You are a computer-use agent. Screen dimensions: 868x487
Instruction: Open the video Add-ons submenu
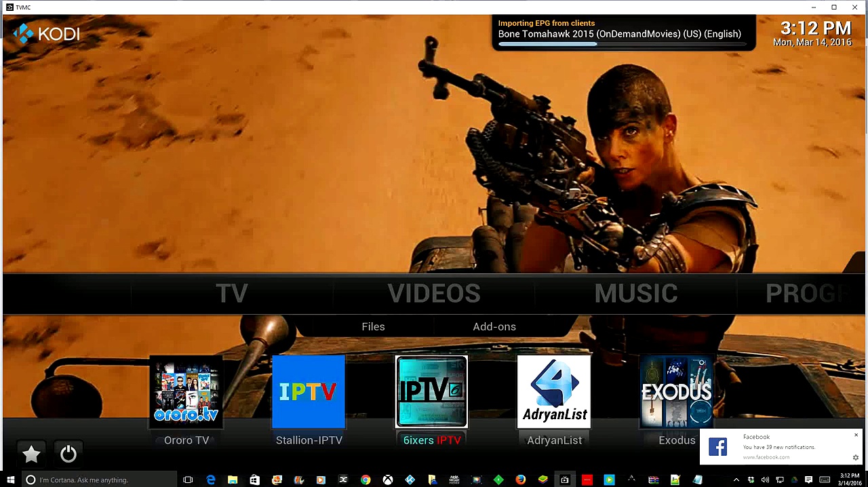(494, 327)
